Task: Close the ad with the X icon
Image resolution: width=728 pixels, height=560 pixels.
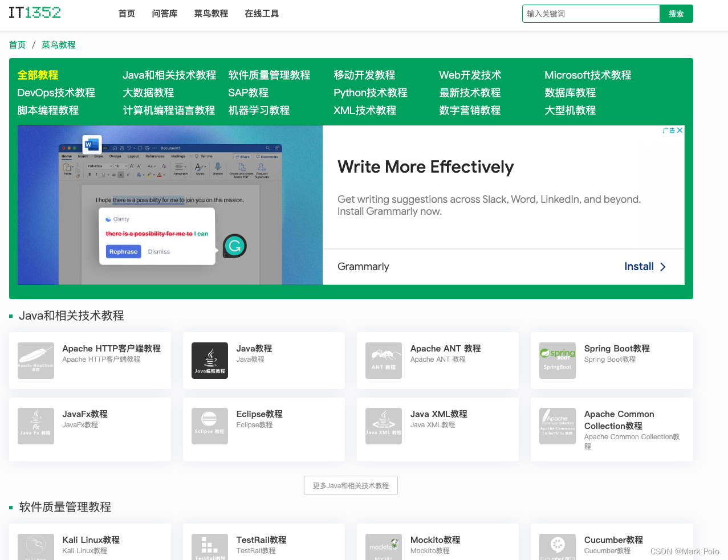Action: (680, 130)
